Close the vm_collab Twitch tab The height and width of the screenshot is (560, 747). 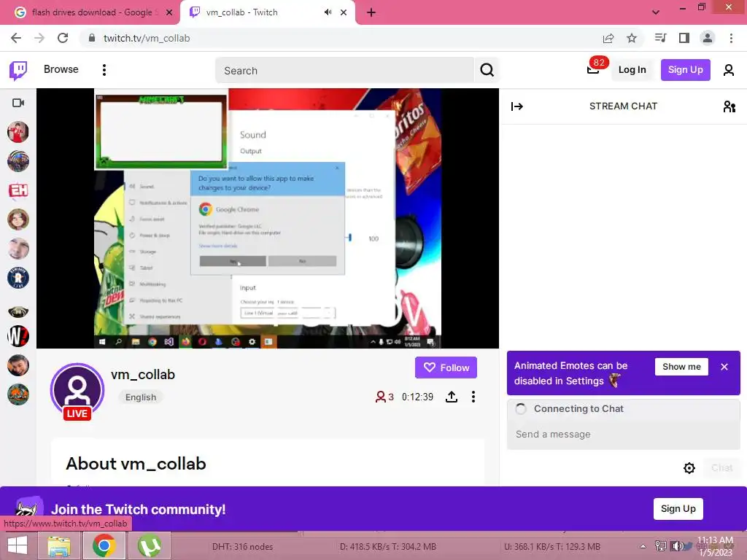(x=344, y=12)
